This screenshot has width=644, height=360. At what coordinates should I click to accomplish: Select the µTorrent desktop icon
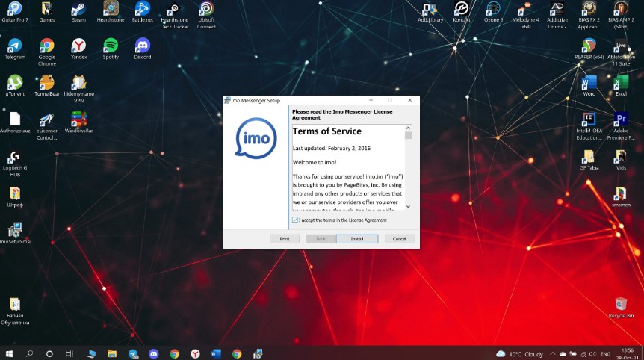pyautogui.click(x=15, y=86)
